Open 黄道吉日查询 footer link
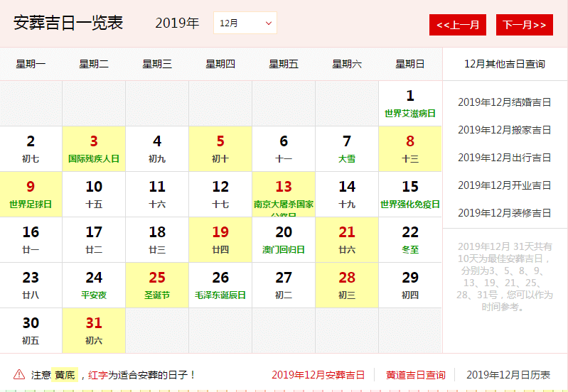 [x=416, y=375]
